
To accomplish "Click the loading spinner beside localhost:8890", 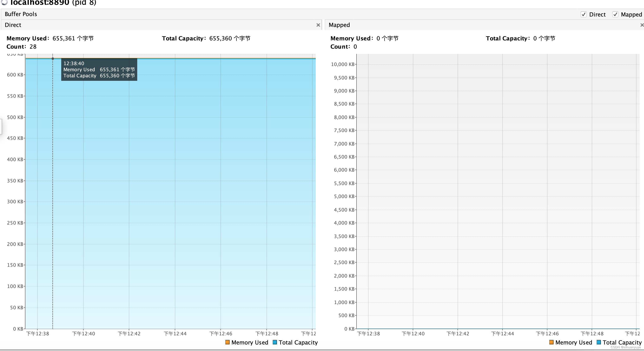I will 4,2.
